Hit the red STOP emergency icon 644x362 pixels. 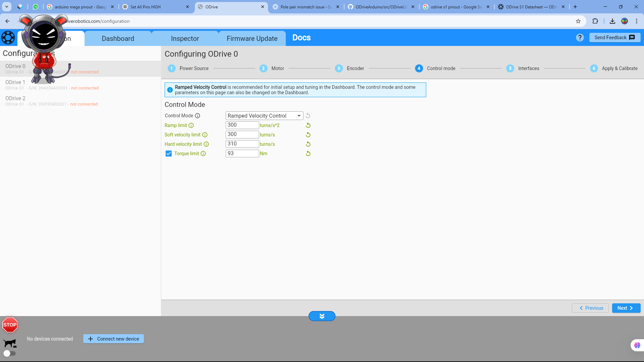coord(10,325)
